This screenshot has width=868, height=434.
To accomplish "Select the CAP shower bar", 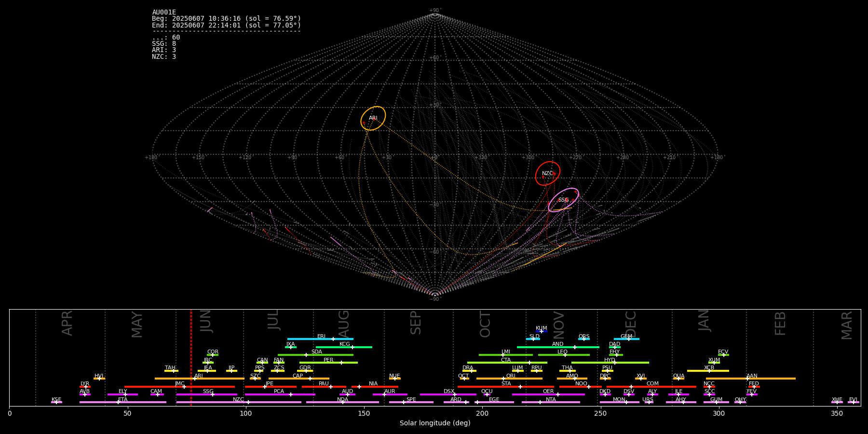I will click(x=299, y=379).
